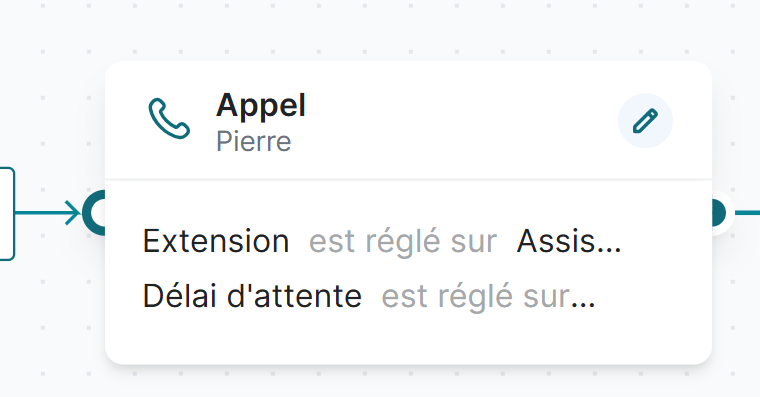This screenshot has width=760, height=397.
Task: Click the Appel title text
Action: pos(261,106)
